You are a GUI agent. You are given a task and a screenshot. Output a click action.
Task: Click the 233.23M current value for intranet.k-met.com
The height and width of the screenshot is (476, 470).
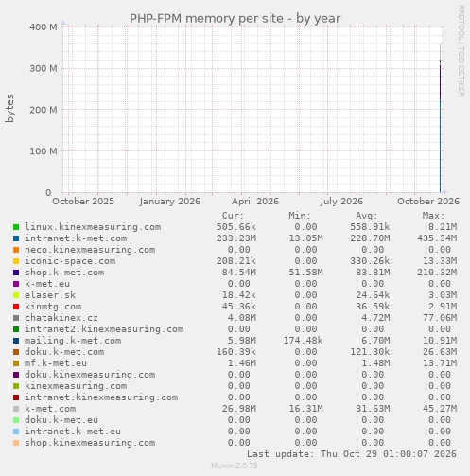point(236,238)
